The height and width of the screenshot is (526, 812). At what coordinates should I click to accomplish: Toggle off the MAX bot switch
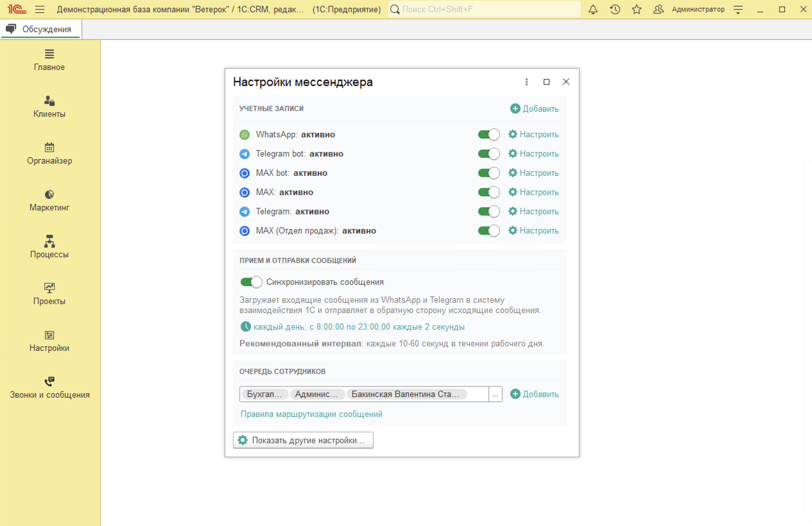[489, 173]
